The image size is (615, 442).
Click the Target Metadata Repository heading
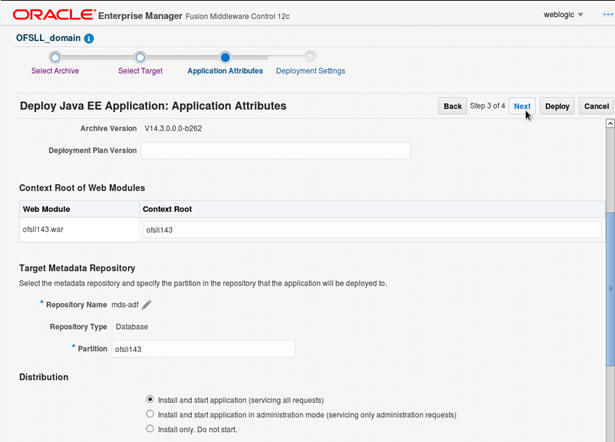(x=77, y=268)
